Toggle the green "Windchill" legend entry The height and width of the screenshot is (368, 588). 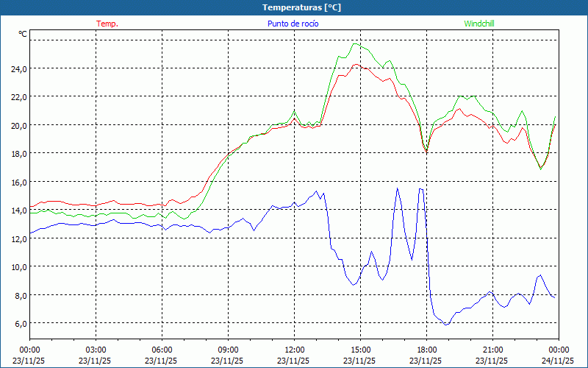coord(479,24)
